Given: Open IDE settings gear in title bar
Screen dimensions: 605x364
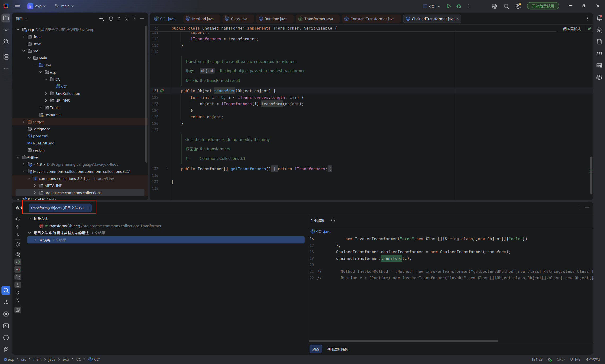Looking at the screenshot, I should [518, 6].
